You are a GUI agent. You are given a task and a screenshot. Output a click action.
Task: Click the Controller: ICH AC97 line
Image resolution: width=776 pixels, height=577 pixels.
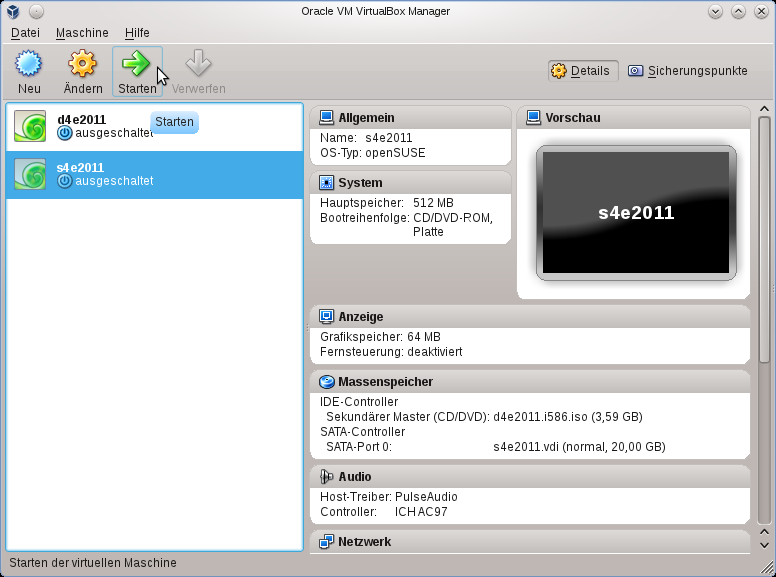(384, 512)
